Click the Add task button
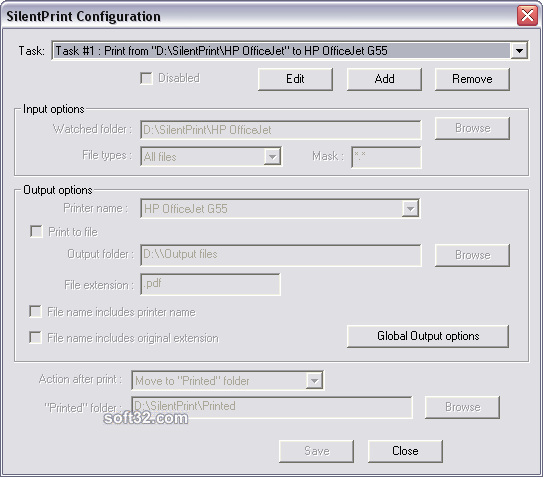The width and height of the screenshot is (543, 477). pyautogui.click(x=384, y=79)
